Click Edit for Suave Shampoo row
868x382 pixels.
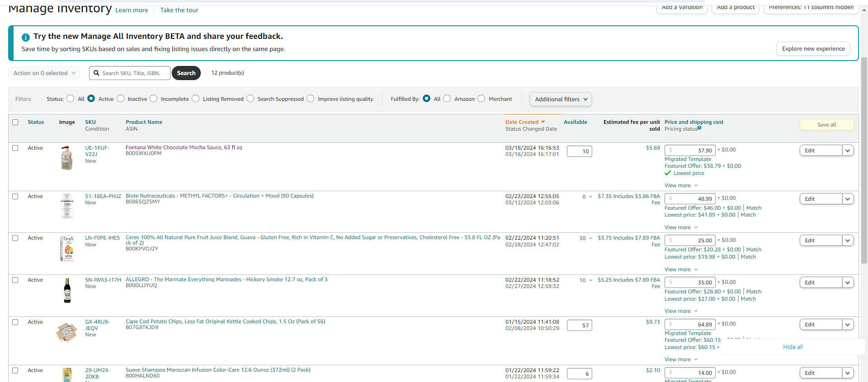click(821, 373)
